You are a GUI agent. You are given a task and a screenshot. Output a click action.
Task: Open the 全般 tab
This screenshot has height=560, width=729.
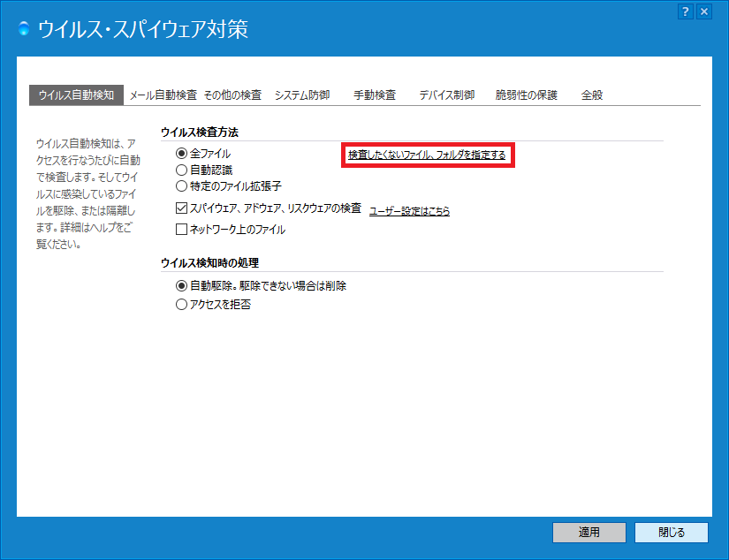click(x=592, y=95)
